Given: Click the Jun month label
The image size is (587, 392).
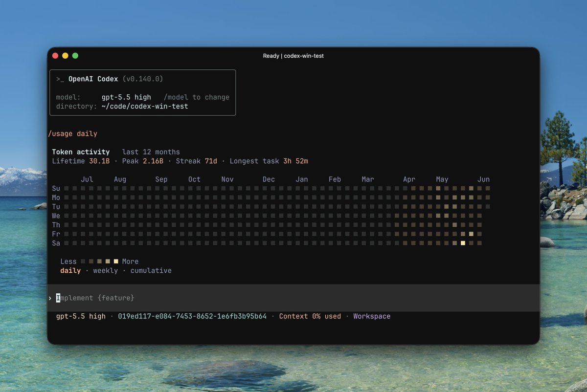Looking at the screenshot, I should coord(483,179).
